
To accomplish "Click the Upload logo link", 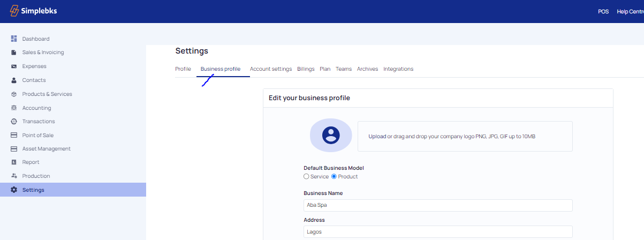I will tap(377, 137).
